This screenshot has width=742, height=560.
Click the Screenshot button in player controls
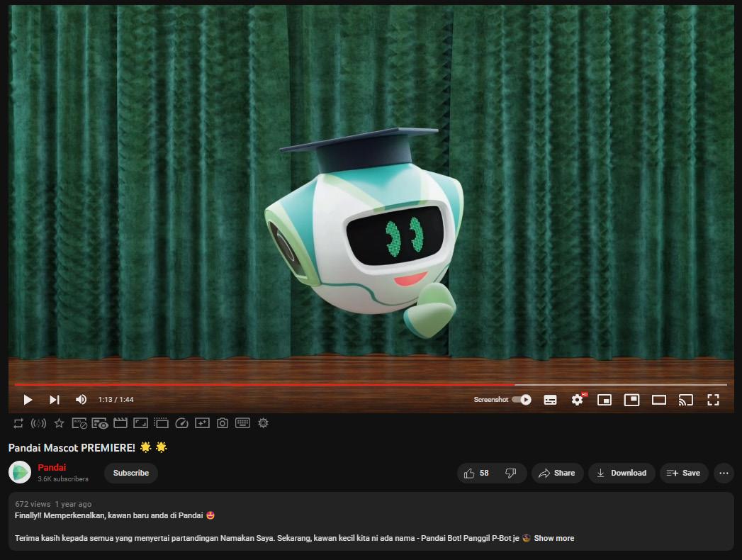coord(490,400)
